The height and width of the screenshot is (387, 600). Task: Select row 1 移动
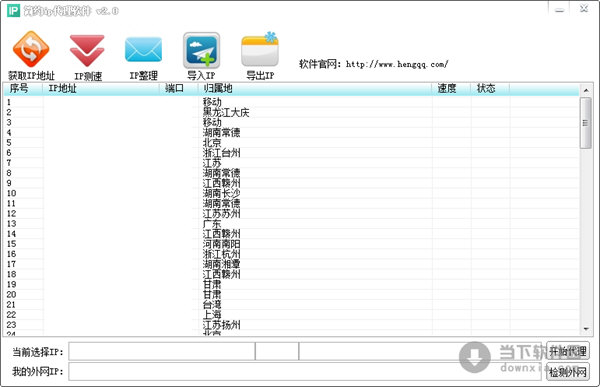[291, 102]
